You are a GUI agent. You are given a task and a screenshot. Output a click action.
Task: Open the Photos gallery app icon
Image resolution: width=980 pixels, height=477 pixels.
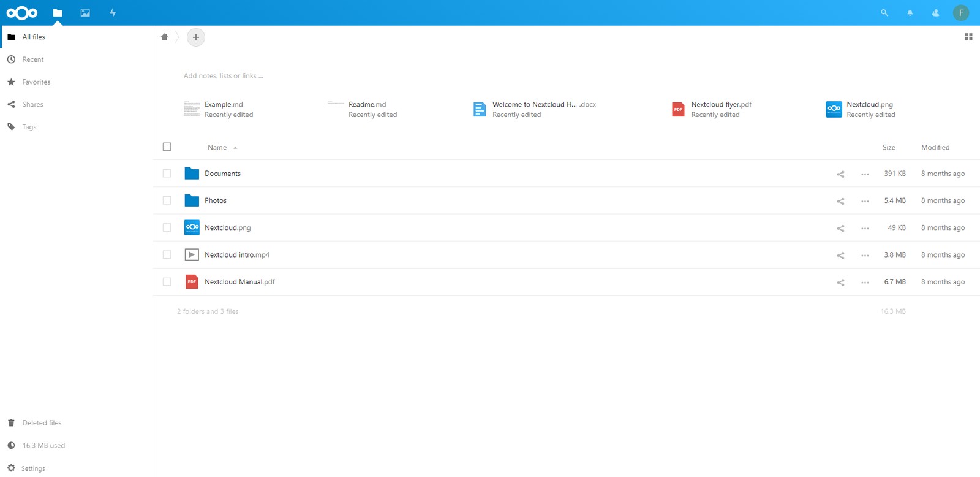(x=85, y=13)
